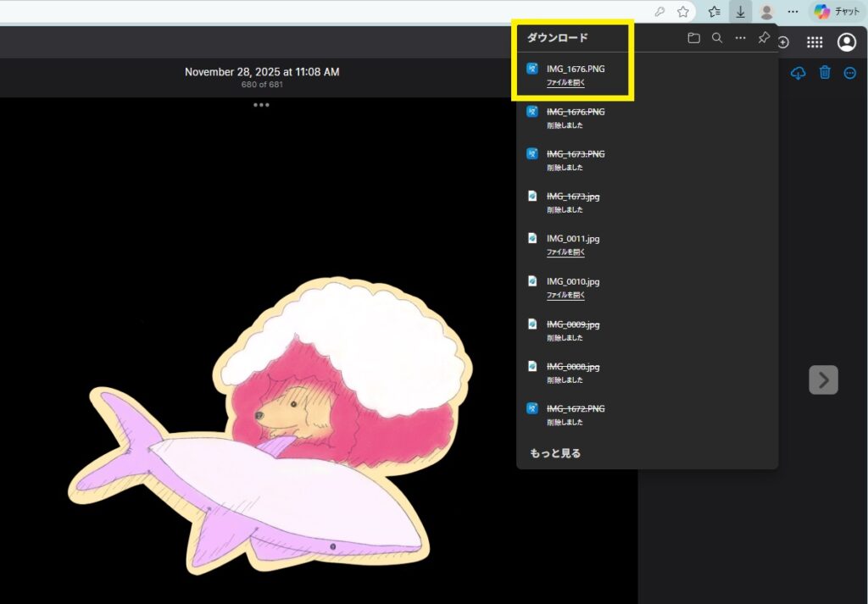Click ファイルを開く under IMG_1676.PNG
The image size is (868, 604).
click(565, 83)
